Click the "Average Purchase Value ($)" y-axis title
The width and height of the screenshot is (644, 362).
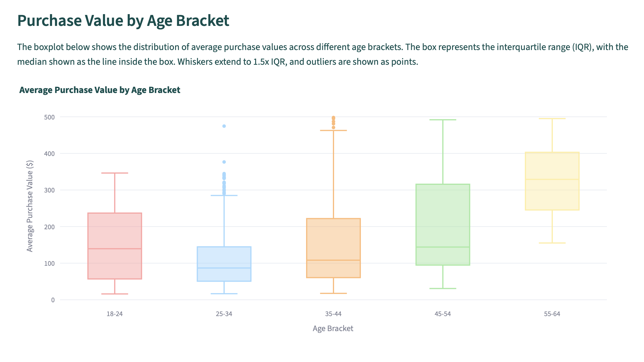tap(30, 206)
